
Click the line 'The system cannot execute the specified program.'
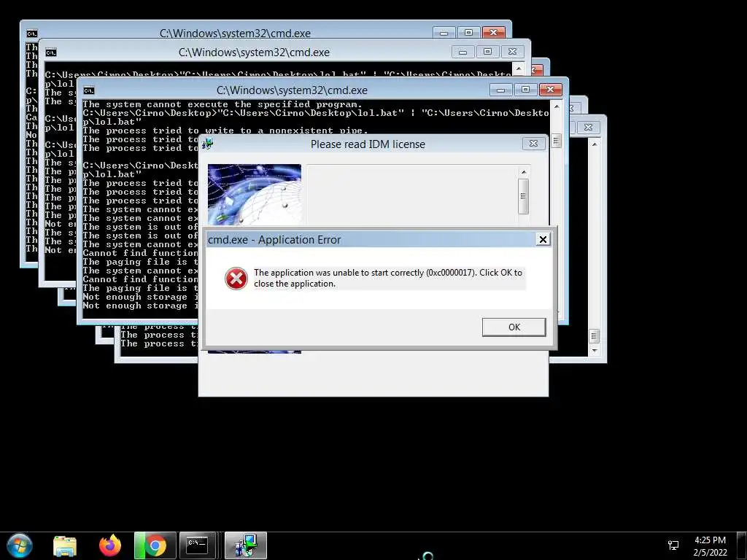tap(222, 104)
